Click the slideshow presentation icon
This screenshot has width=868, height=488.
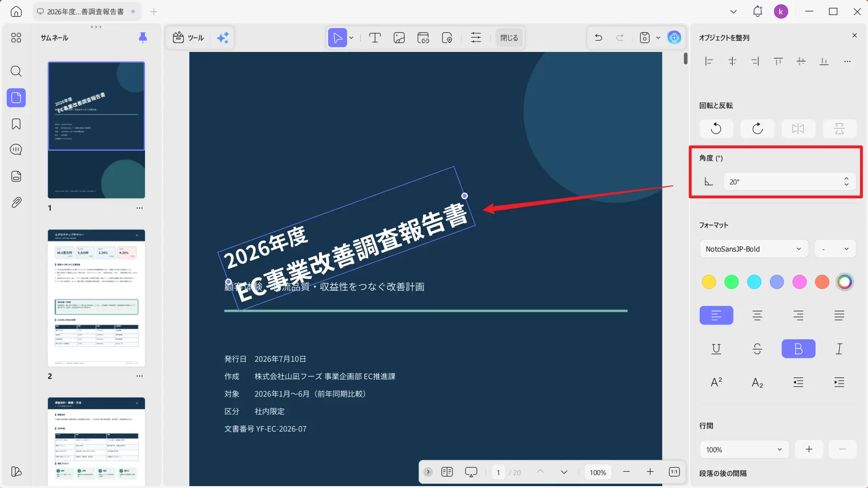[x=471, y=472]
